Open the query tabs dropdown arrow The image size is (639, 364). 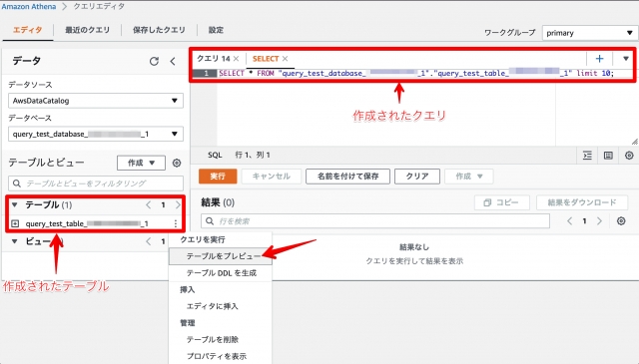626,59
